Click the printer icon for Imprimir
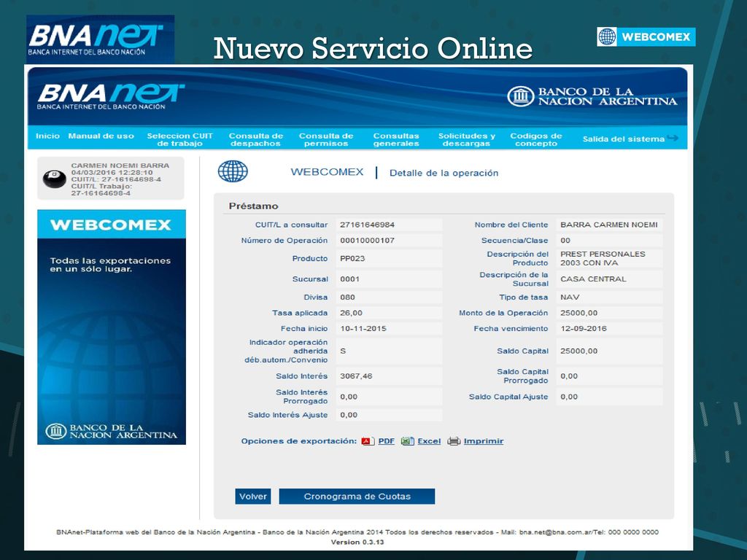 pos(454,441)
